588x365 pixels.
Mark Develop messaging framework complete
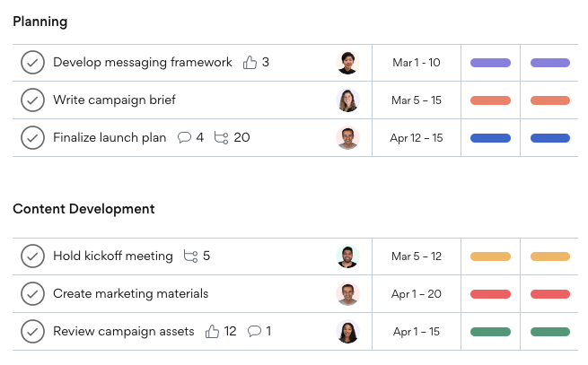coord(32,63)
